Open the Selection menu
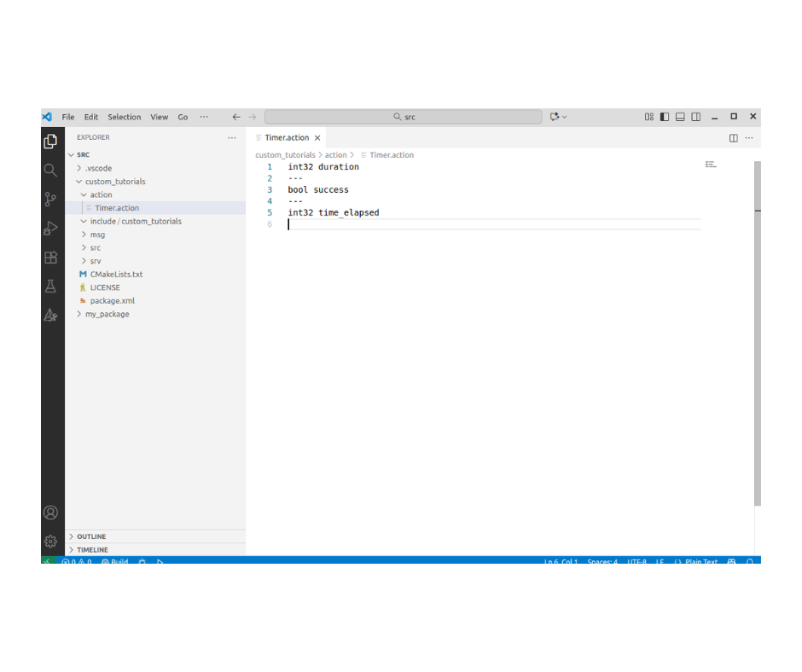The height and width of the screenshot is (672, 802). pos(124,117)
